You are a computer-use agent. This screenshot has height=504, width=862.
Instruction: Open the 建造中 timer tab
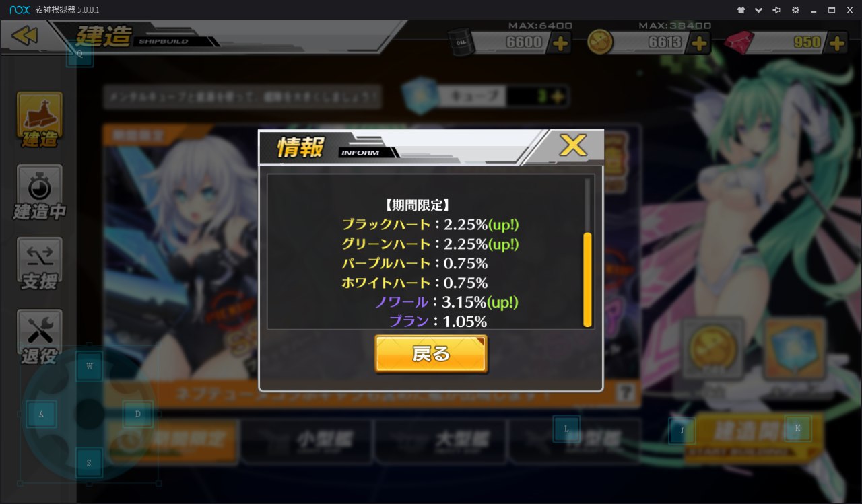click(40, 193)
